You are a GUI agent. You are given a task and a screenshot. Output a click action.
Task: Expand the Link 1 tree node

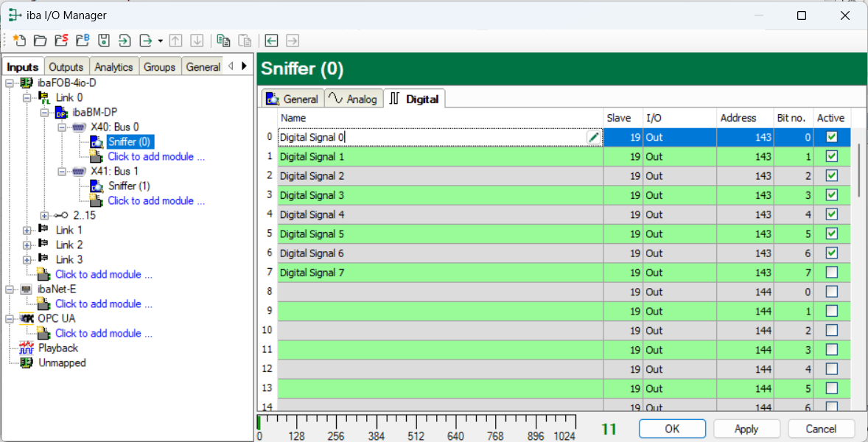click(x=28, y=230)
